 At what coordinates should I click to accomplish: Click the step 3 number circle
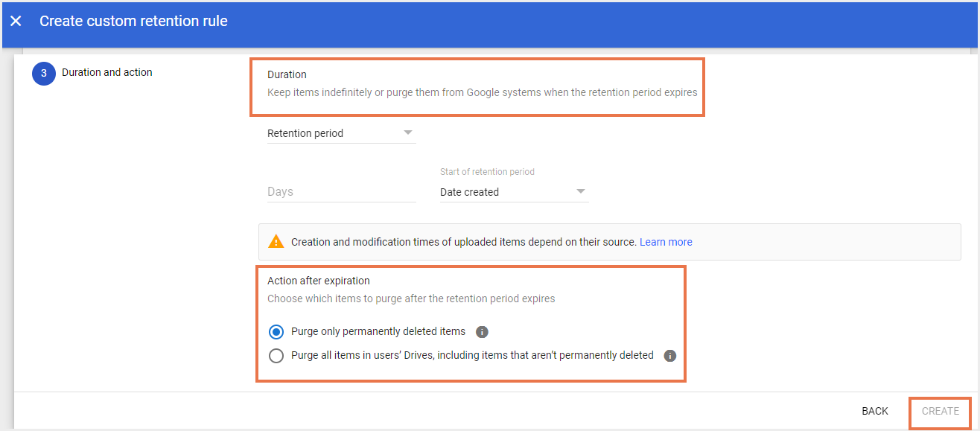(44, 73)
